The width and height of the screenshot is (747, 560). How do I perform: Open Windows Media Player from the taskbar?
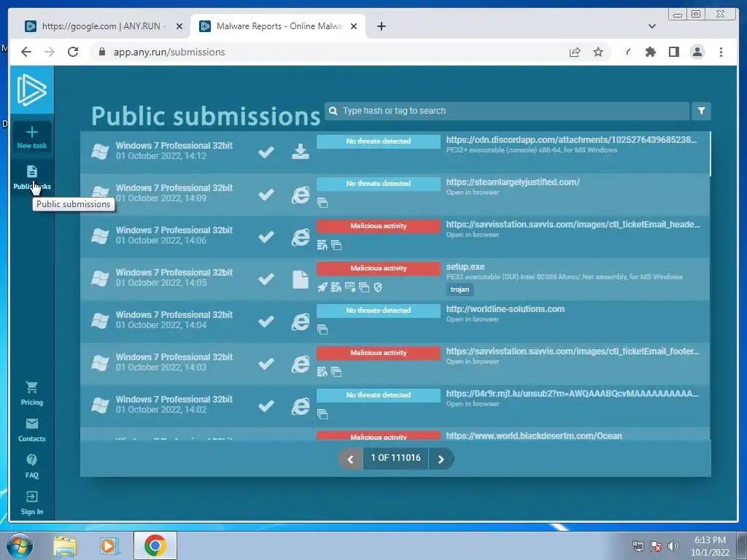pos(109,545)
